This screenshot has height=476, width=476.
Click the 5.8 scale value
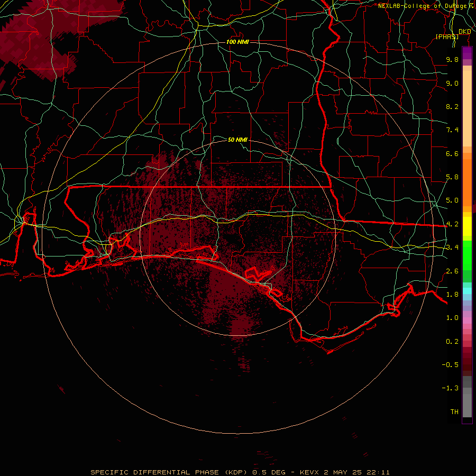[452, 177]
